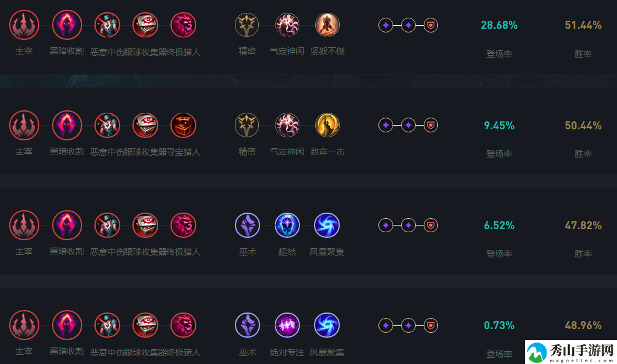Select 巫术 tree icon in fourth row
This screenshot has height=364, width=617.
(x=247, y=325)
